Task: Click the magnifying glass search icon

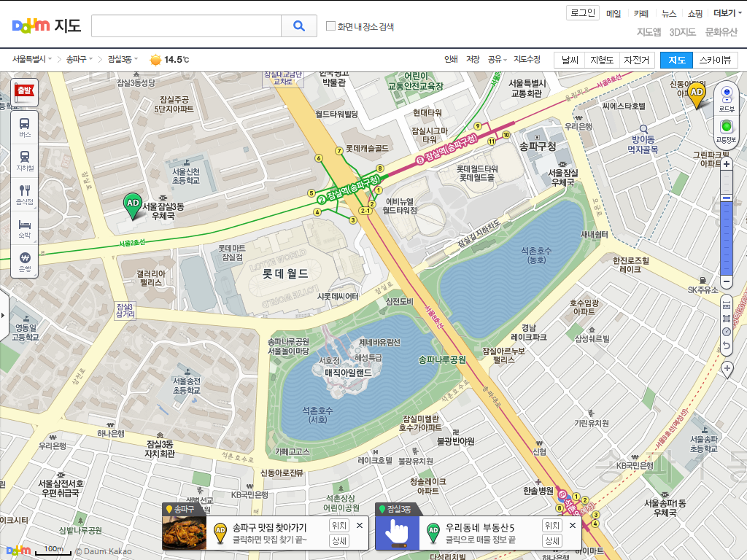Action: point(299,26)
